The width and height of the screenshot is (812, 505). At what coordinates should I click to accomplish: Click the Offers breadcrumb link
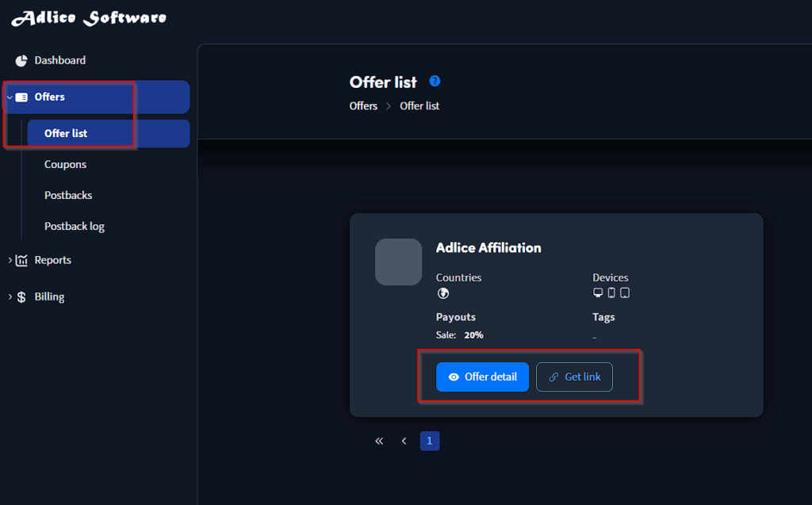363,105
